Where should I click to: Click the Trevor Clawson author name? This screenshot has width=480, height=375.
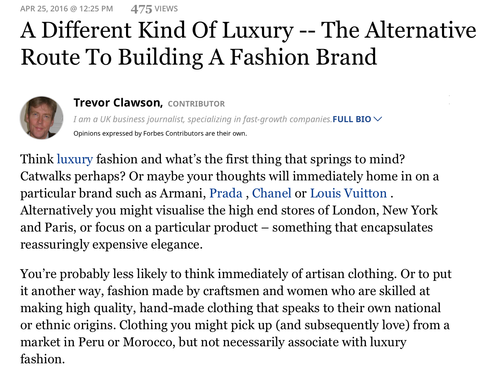click(x=118, y=103)
